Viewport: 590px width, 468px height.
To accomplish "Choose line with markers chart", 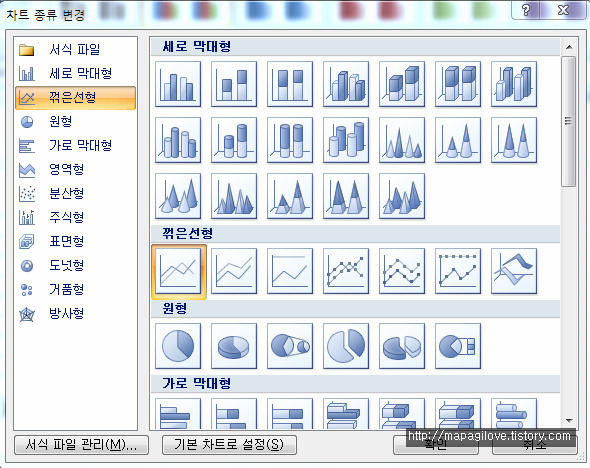I will pyautogui.click(x=346, y=271).
